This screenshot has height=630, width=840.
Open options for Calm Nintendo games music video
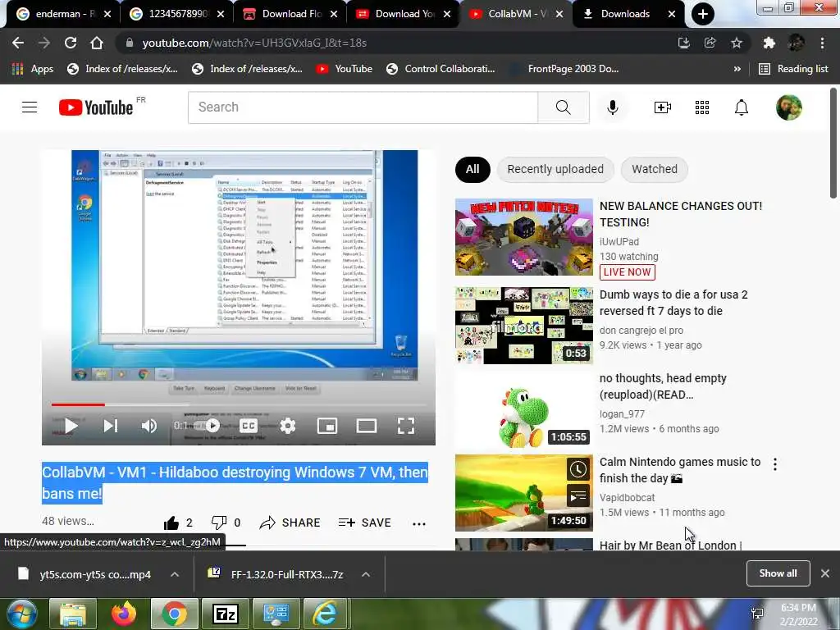[774, 464]
